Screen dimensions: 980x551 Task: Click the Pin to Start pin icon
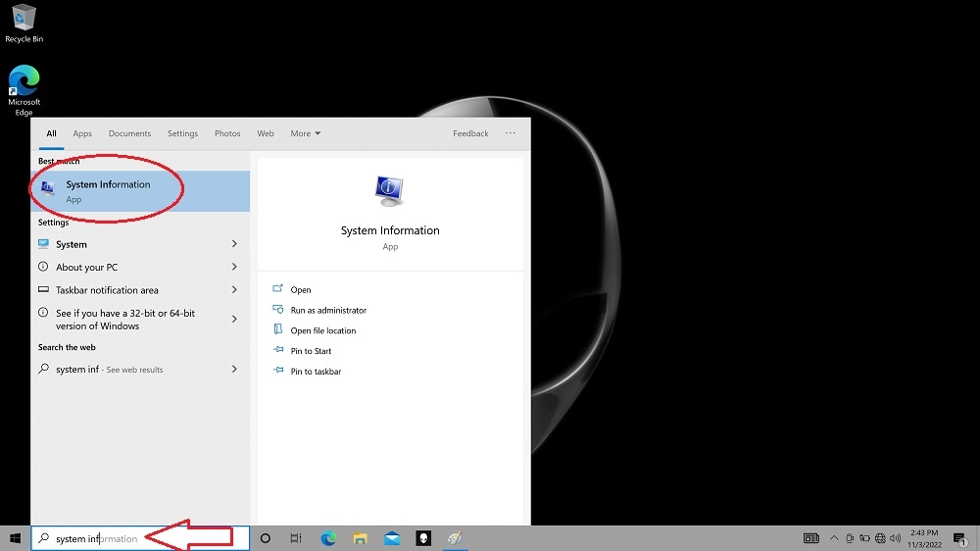click(277, 350)
